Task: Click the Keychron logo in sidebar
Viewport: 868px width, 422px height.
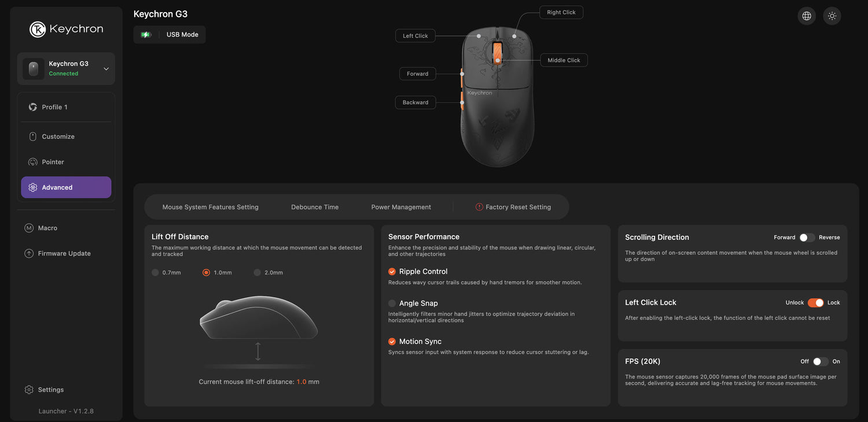Action: (x=66, y=29)
